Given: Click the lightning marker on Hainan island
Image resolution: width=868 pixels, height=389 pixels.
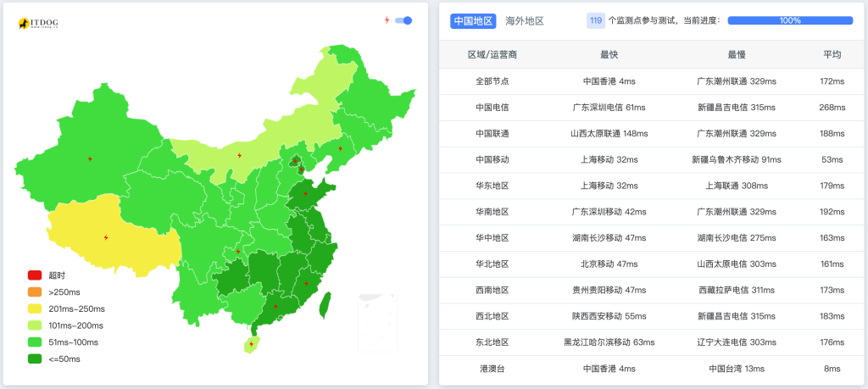Looking at the screenshot, I should coord(252,344).
